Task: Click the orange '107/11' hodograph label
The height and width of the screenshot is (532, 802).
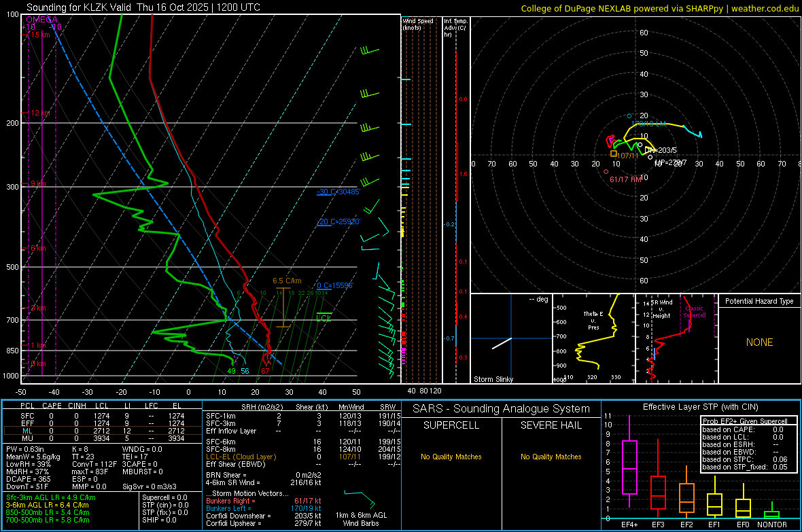Action: [x=628, y=156]
